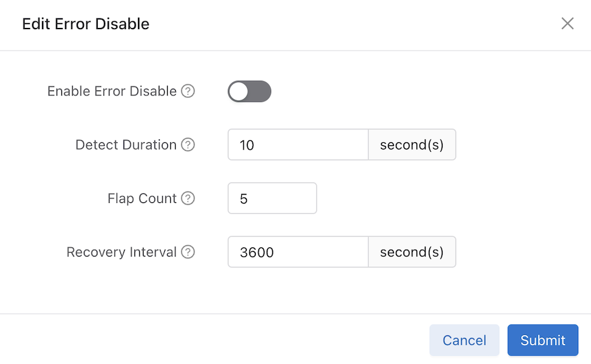Submit the error disable settings
The image size is (591, 364).
click(542, 340)
